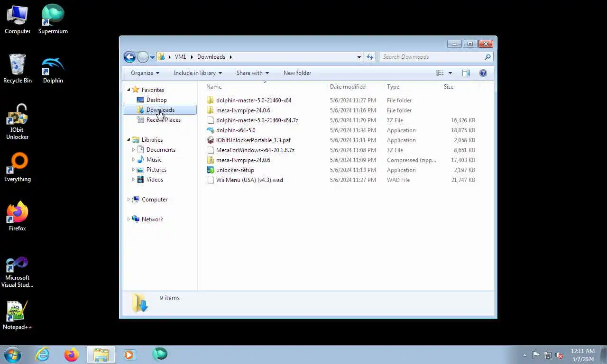Click the network tray icon

(x=548, y=355)
